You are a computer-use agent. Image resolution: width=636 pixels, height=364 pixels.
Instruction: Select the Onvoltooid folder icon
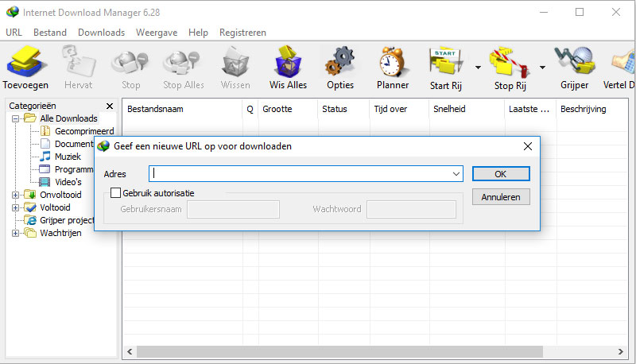pyautogui.click(x=30, y=195)
